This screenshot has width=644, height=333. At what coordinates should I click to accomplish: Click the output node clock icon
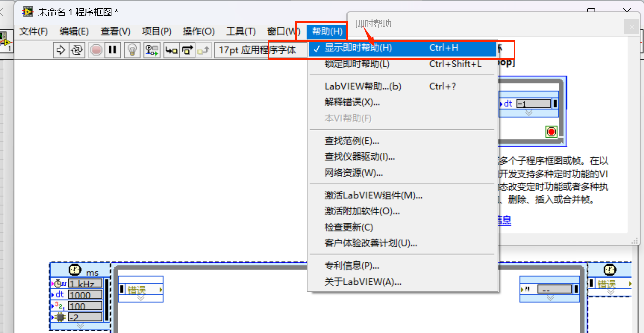pos(610,270)
